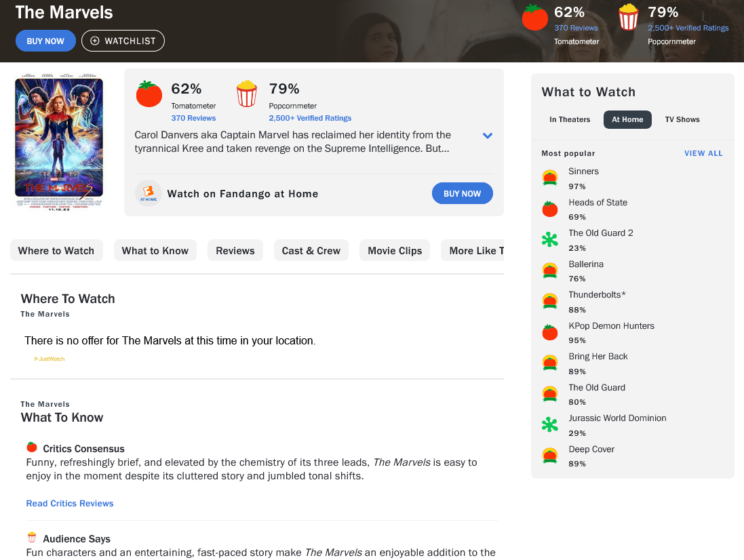Click the splat icon next to Jurassic World Dominion
The width and height of the screenshot is (744, 560).
(549, 424)
